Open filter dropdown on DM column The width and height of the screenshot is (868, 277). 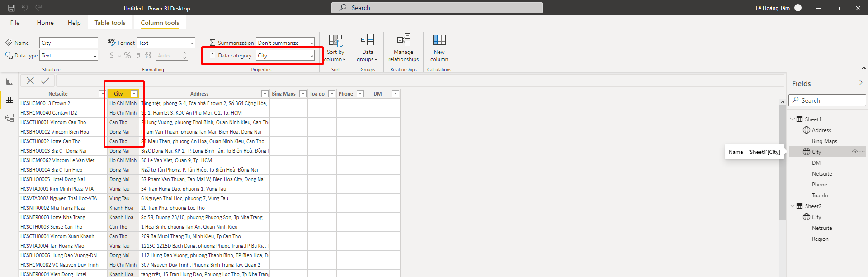[396, 94]
